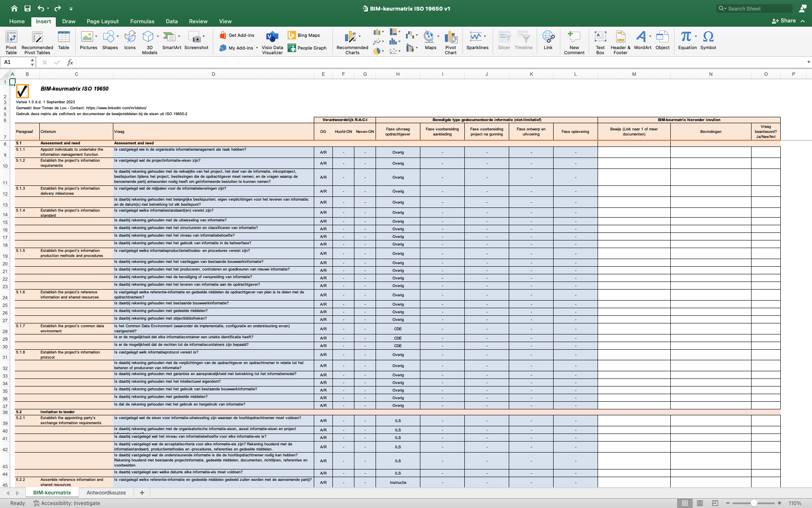Expand the formula bar
This screenshot has height=508, width=812.
click(x=808, y=62)
